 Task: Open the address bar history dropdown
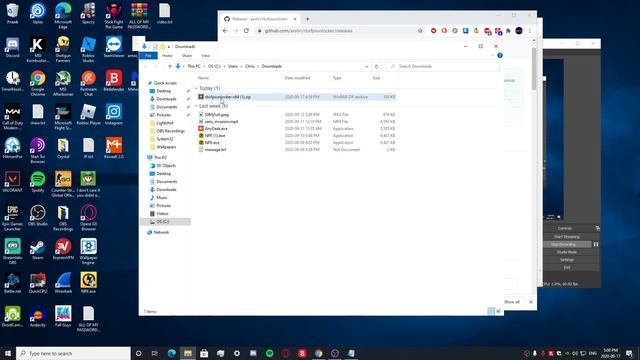click(367, 66)
